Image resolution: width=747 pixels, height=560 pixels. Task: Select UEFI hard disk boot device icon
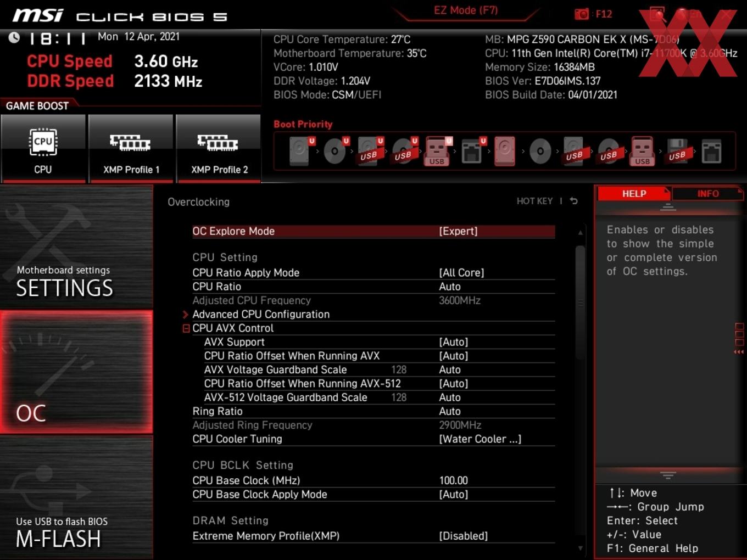click(x=301, y=151)
